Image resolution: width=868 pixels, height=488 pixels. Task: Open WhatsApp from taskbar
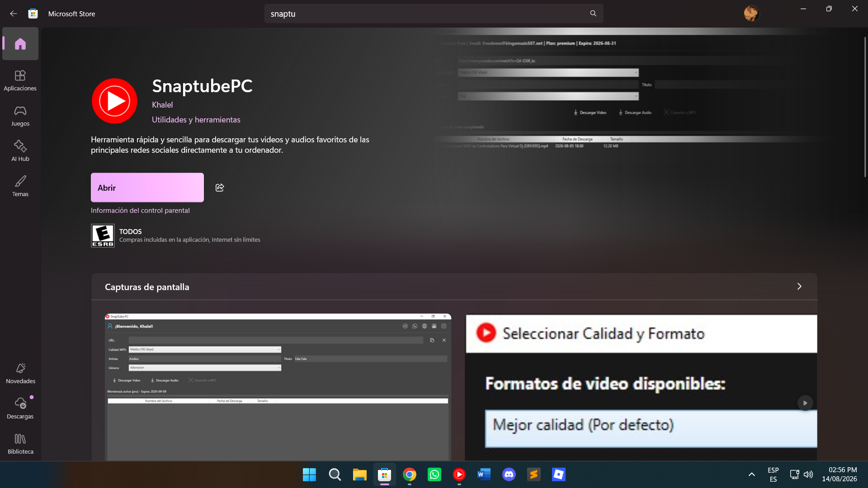(x=434, y=474)
